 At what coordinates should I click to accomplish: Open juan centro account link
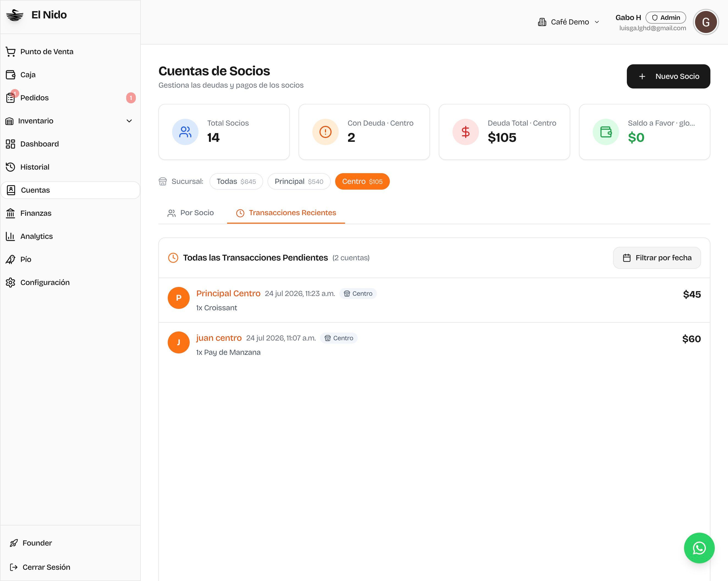tap(219, 338)
